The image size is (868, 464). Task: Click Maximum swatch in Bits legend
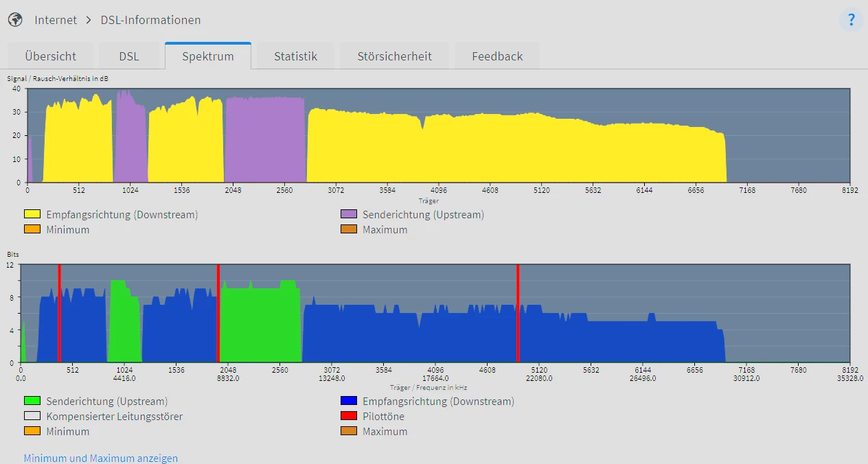349,431
